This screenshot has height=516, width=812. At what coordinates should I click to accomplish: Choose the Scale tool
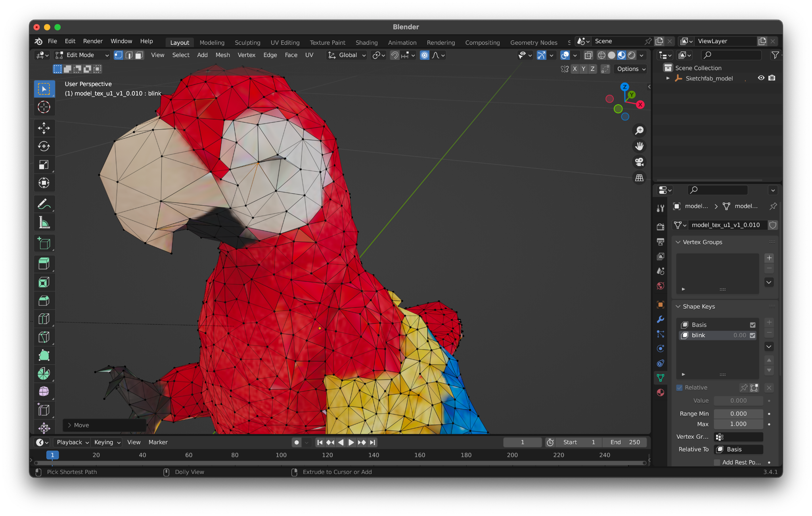coord(44,164)
